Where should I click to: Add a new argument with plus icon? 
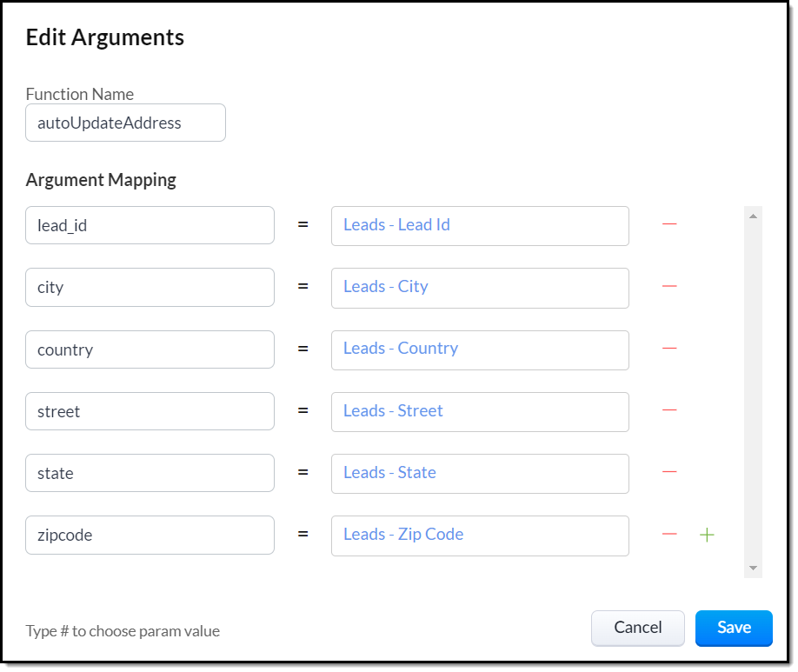pos(708,535)
